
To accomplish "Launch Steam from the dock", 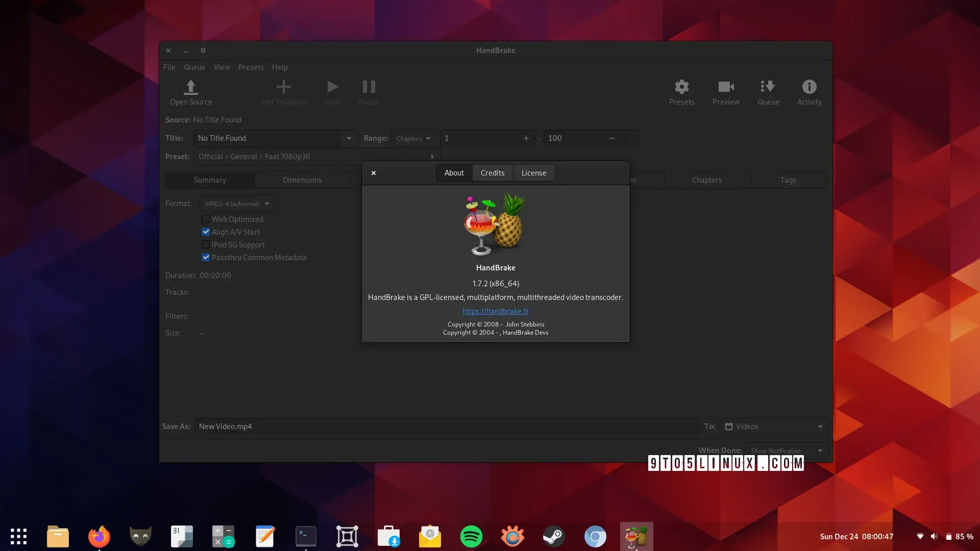I will pyautogui.click(x=554, y=536).
